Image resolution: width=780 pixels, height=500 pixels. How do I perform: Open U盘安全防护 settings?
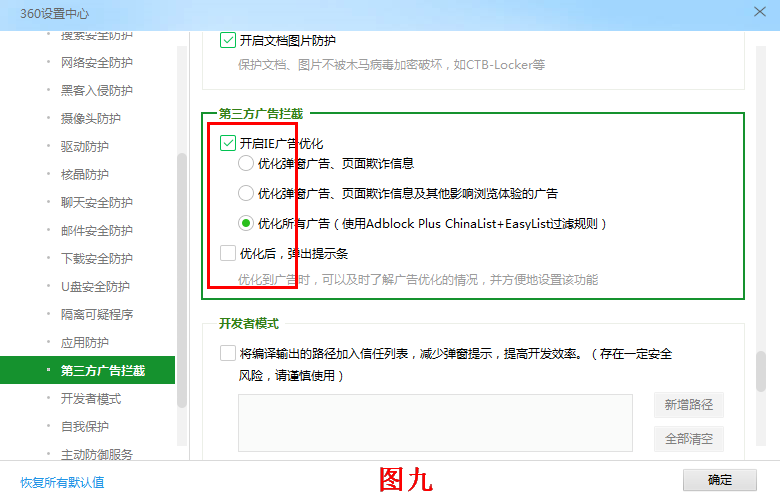click(x=95, y=287)
